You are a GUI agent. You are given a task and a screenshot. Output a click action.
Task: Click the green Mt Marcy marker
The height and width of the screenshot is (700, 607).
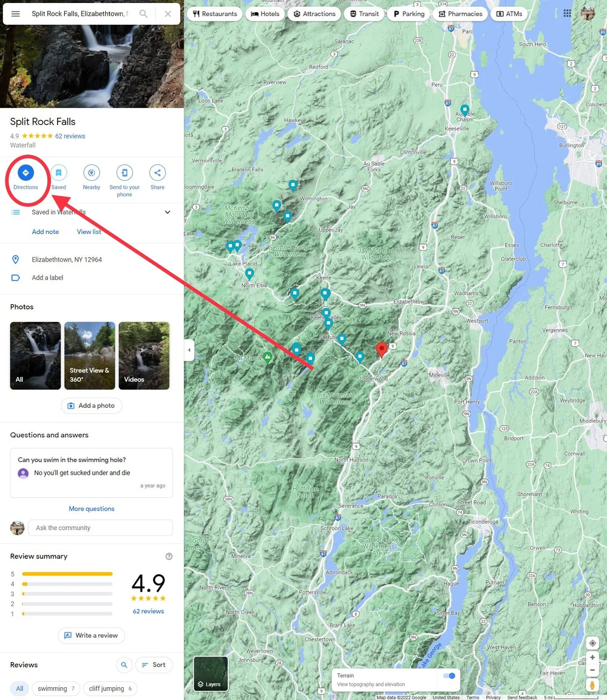[x=267, y=357]
